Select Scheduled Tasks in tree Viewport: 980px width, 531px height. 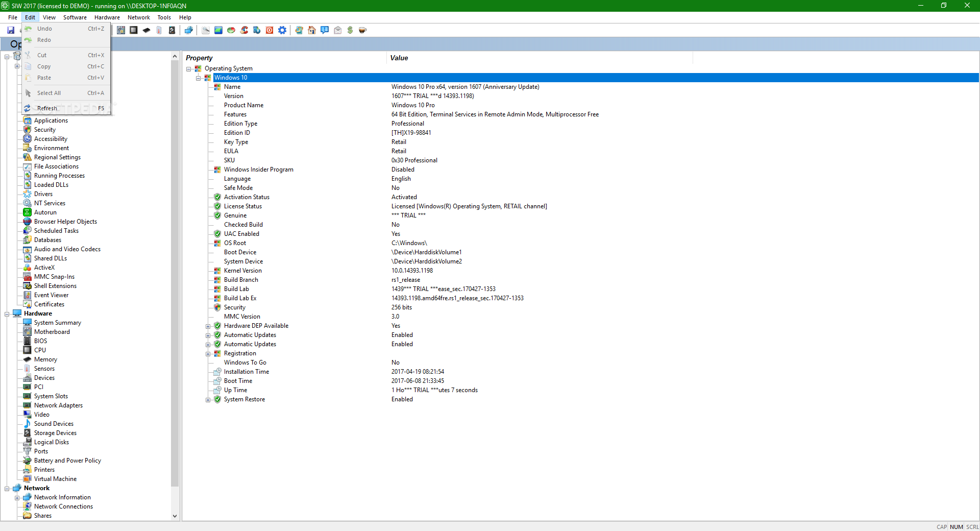point(56,231)
